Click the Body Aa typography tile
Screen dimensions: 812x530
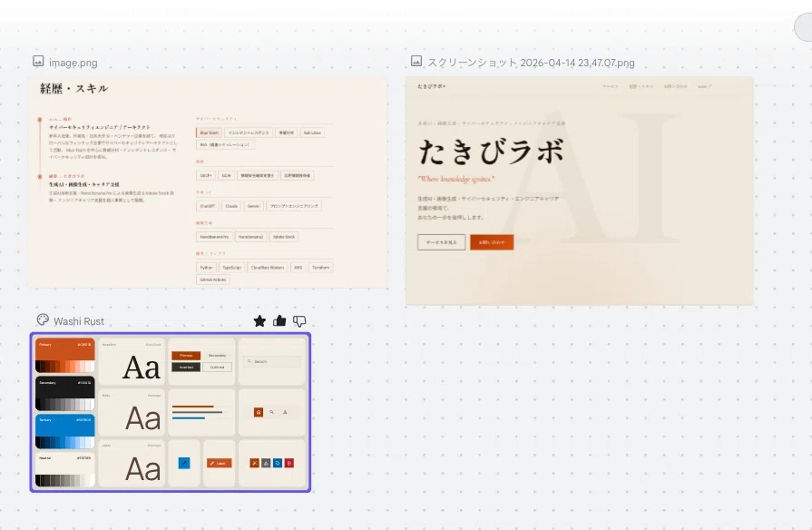point(132,412)
